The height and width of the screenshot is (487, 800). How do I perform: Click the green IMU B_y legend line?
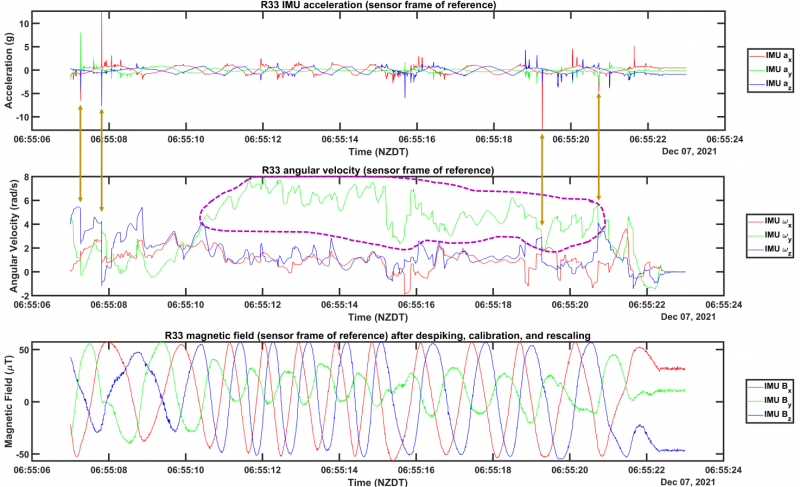(757, 399)
